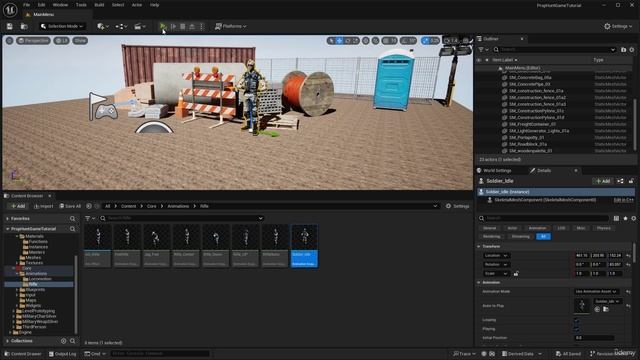Open the viewport Show menu
Viewport: 640px width, 360px height.
(80, 40)
